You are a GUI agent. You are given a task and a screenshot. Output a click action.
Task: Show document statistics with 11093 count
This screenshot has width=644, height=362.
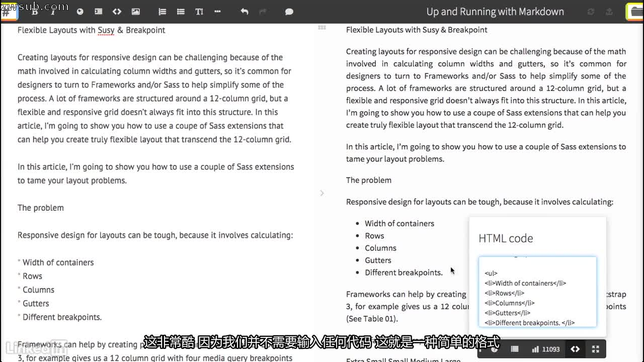(x=546, y=349)
